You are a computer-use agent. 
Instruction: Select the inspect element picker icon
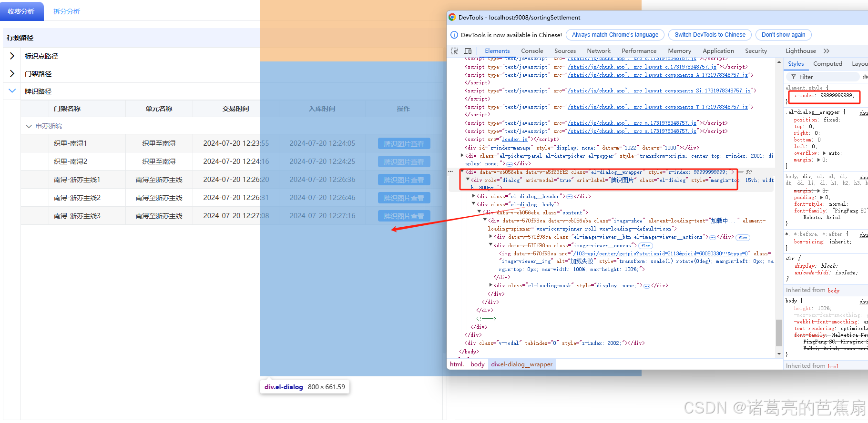tap(454, 51)
